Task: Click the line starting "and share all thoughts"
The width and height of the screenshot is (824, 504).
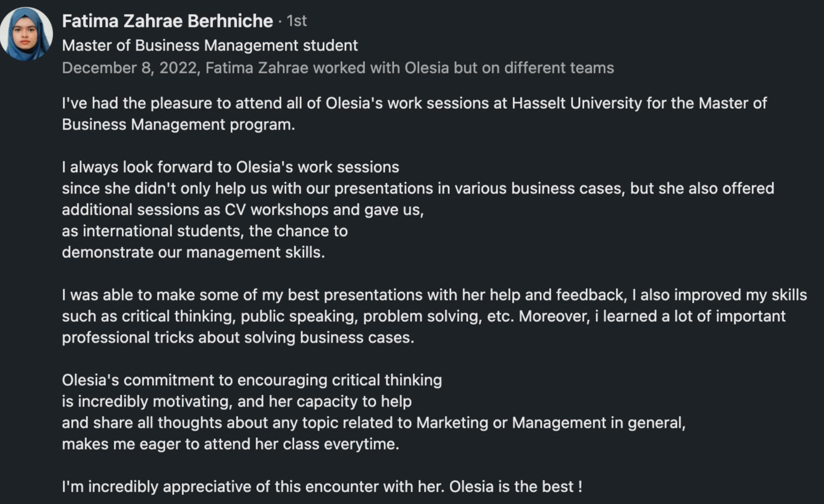Action: pos(373,423)
